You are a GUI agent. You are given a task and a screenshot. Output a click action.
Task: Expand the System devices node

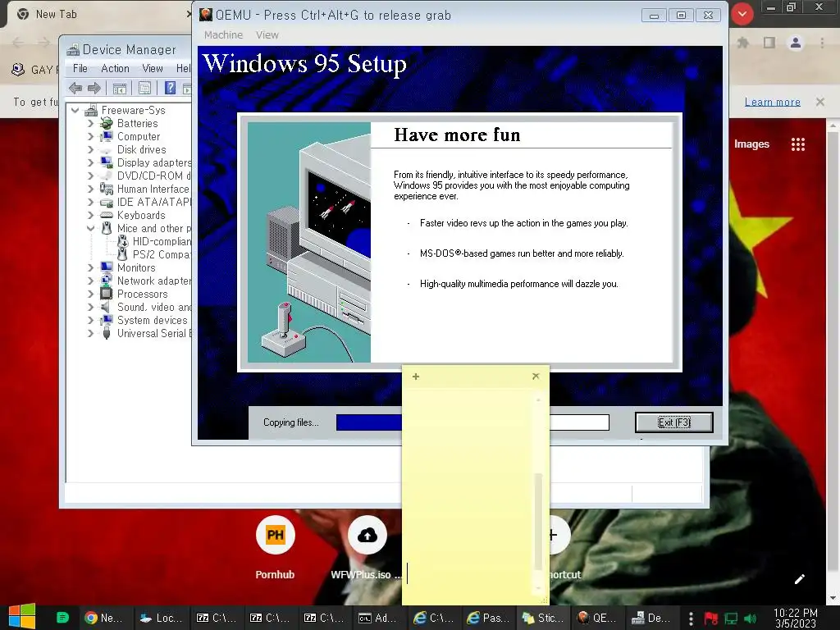(x=90, y=320)
